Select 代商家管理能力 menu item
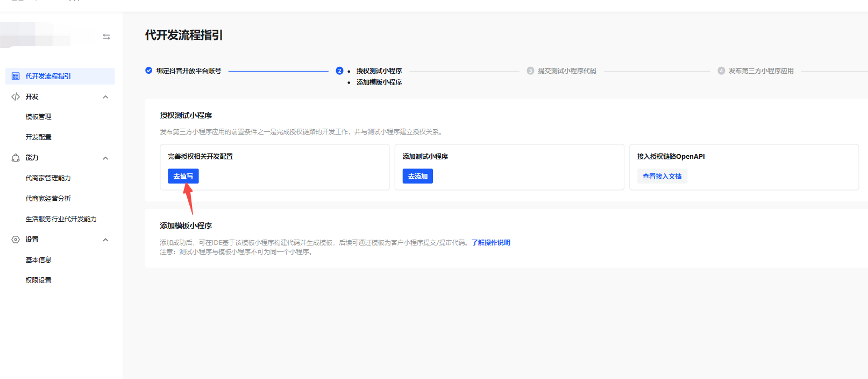Screen dimensions: 868x379 point(48,178)
